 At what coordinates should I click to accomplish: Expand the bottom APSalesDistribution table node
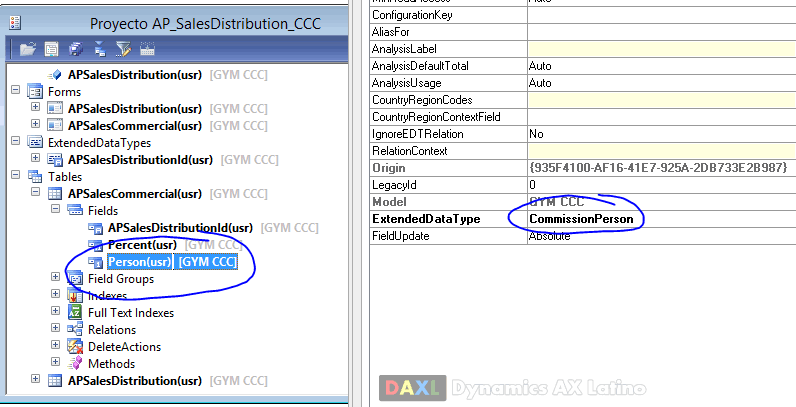point(35,379)
